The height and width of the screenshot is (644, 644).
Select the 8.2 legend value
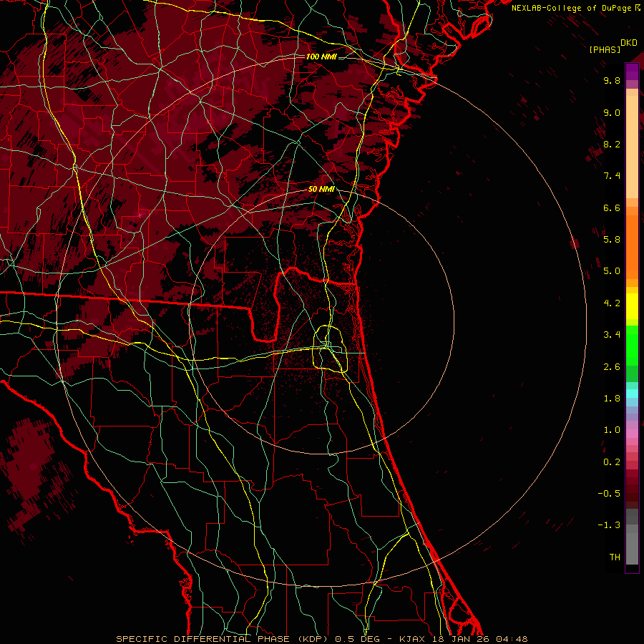[612, 144]
